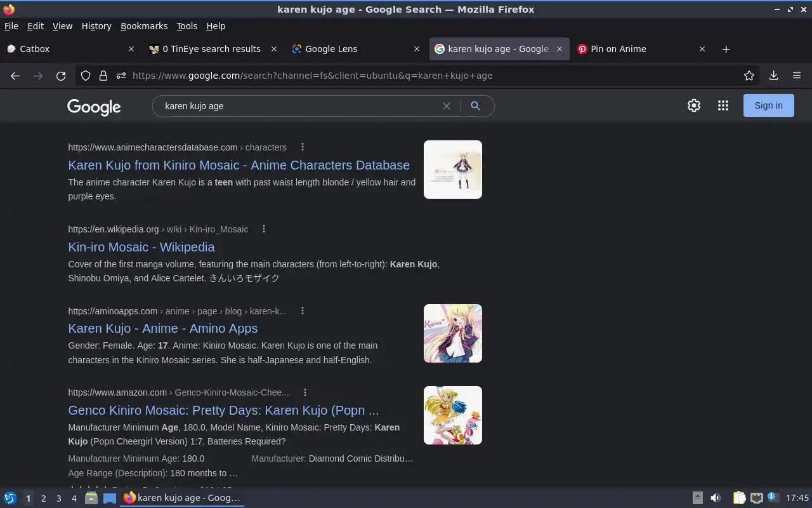Close the Catbox tab
The width and height of the screenshot is (812, 508).
pos(131,49)
